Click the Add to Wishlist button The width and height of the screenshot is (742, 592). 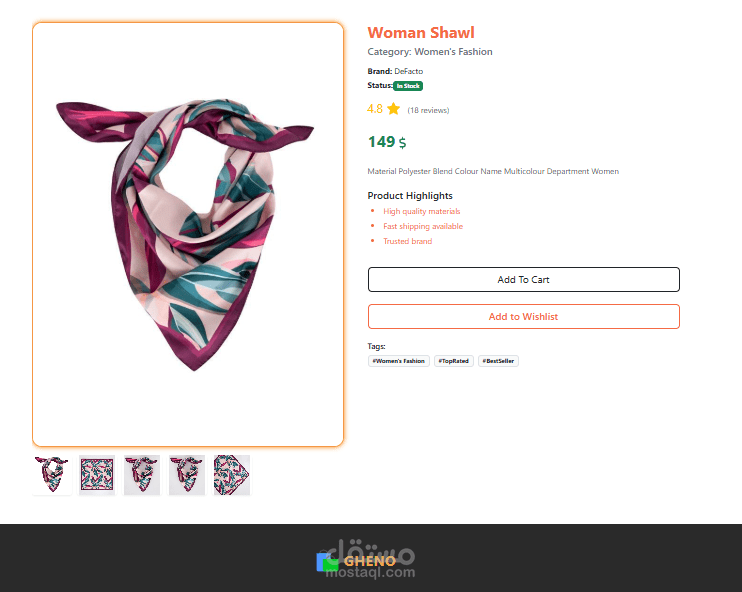(x=524, y=317)
